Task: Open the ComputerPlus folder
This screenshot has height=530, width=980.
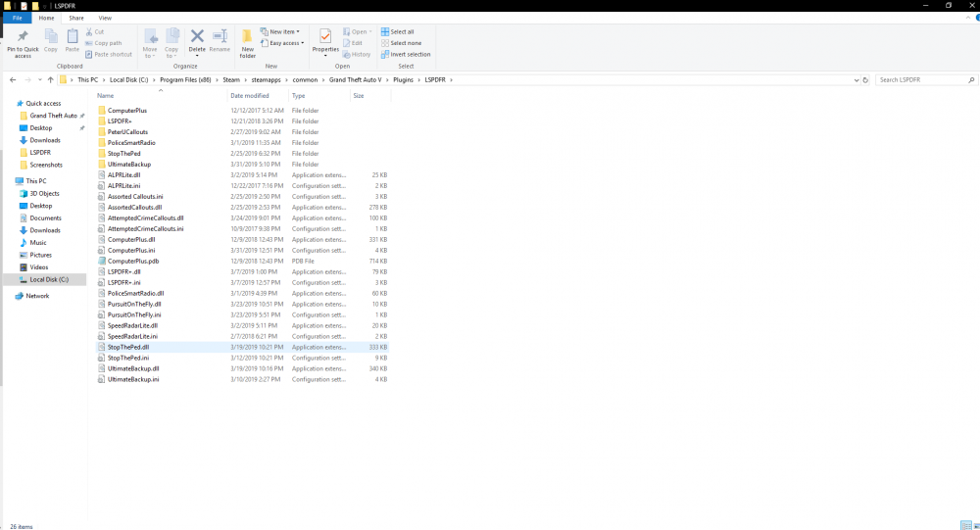Action: [x=126, y=111]
